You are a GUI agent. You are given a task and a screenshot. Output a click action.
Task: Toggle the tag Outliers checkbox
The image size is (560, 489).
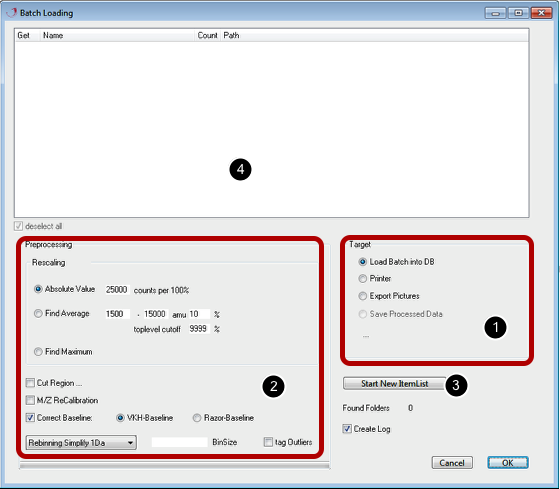coord(268,442)
